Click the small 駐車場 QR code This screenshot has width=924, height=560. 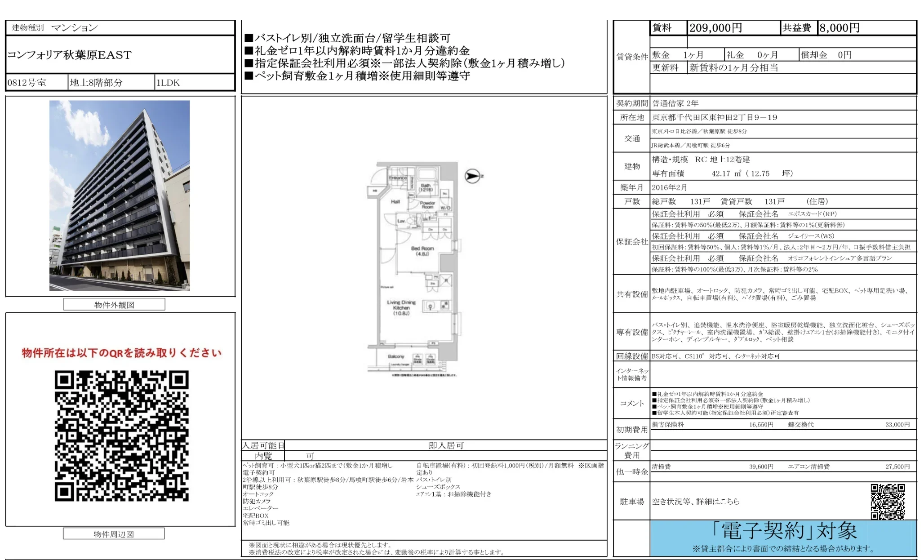(x=889, y=501)
